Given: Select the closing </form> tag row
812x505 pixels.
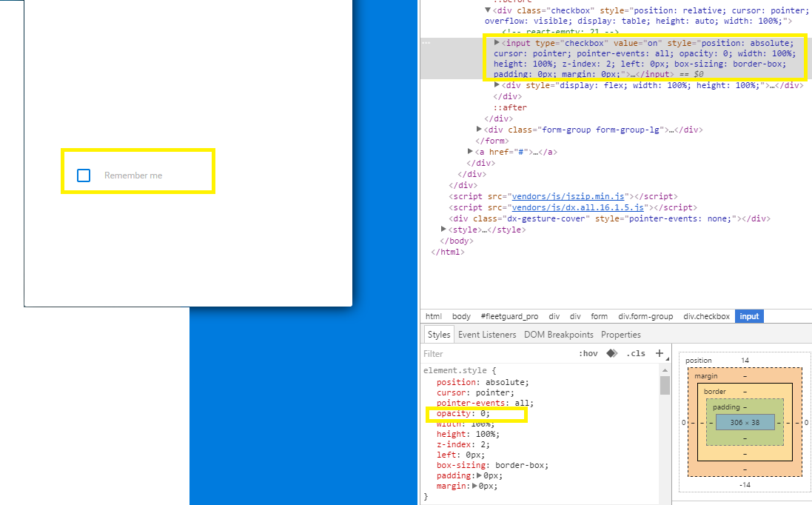Looking at the screenshot, I should [492, 141].
